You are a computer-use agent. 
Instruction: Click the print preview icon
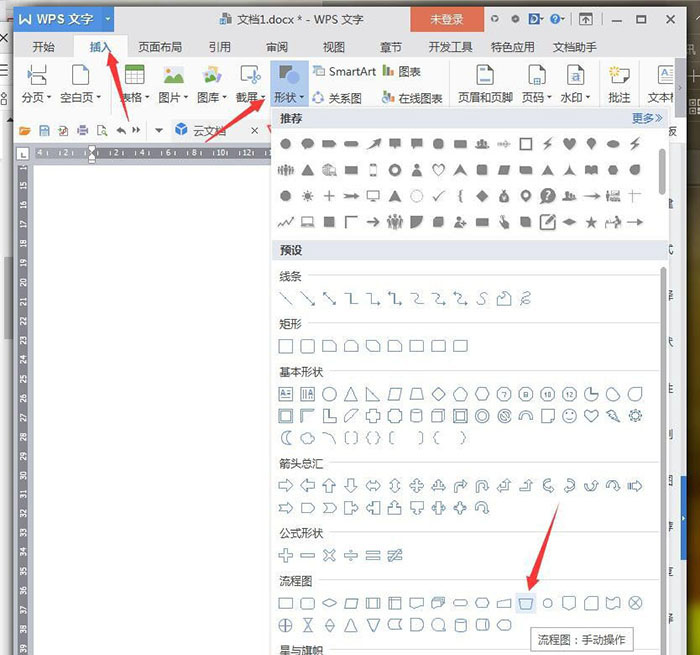click(102, 130)
